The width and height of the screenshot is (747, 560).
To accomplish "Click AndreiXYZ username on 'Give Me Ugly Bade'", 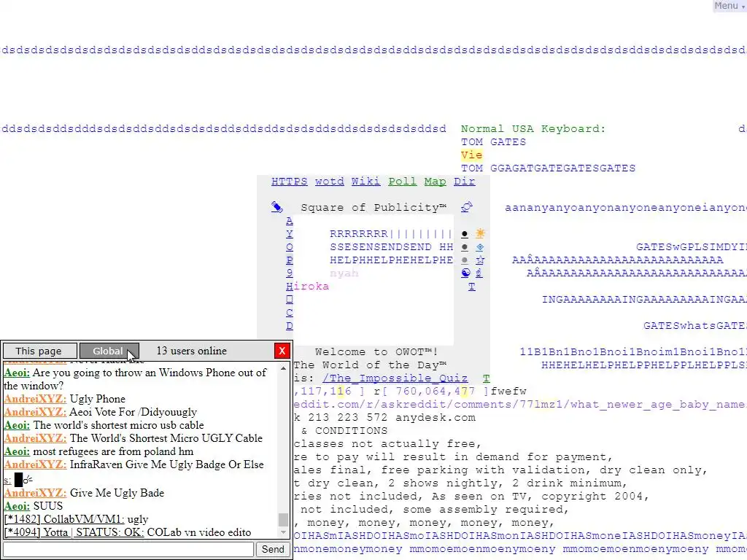I will (35, 493).
